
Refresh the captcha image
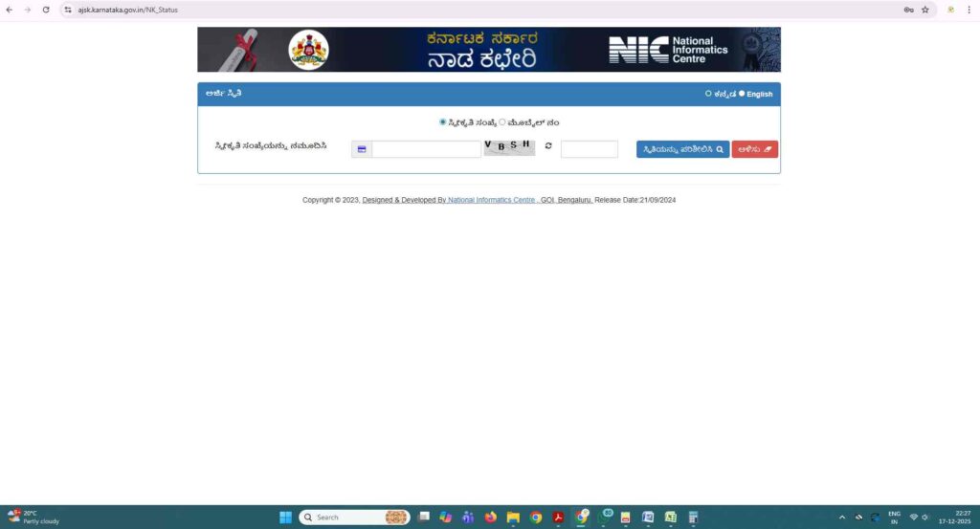tap(548, 146)
